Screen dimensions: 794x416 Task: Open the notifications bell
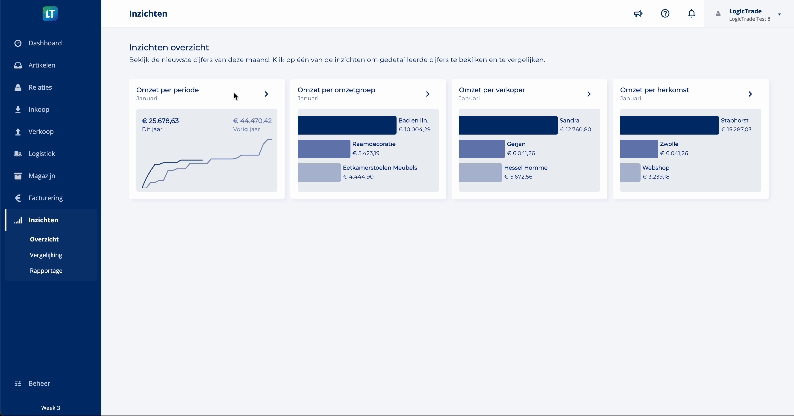(x=691, y=14)
